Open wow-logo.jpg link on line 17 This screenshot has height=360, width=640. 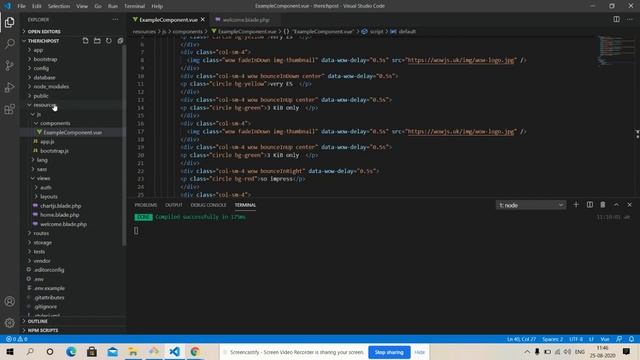[461, 131]
